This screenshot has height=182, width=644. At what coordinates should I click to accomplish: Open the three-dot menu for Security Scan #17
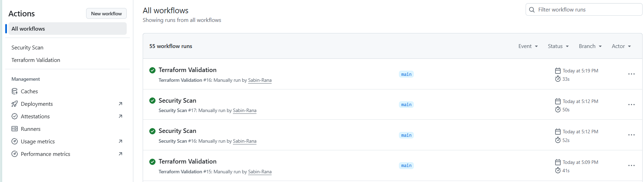tap(631, 105)
